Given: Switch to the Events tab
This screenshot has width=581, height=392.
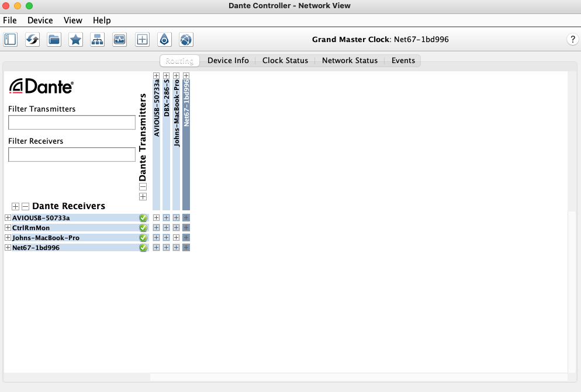Looking at the screenshot, I should point(403,60).
